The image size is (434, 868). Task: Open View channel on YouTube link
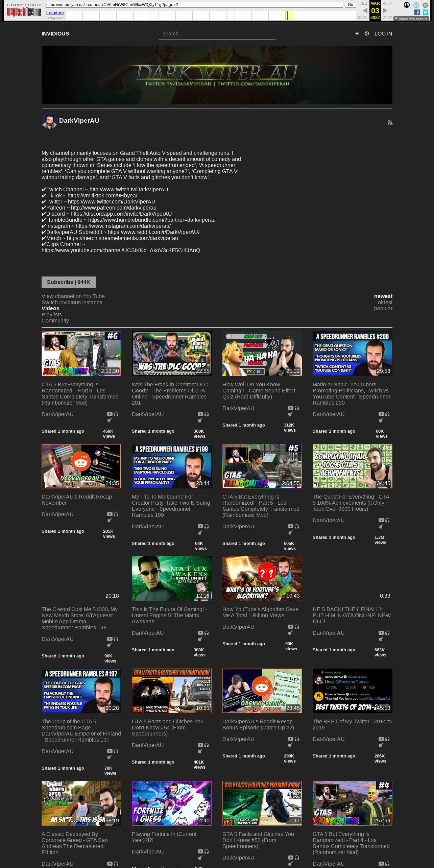[x=73, y=296]
